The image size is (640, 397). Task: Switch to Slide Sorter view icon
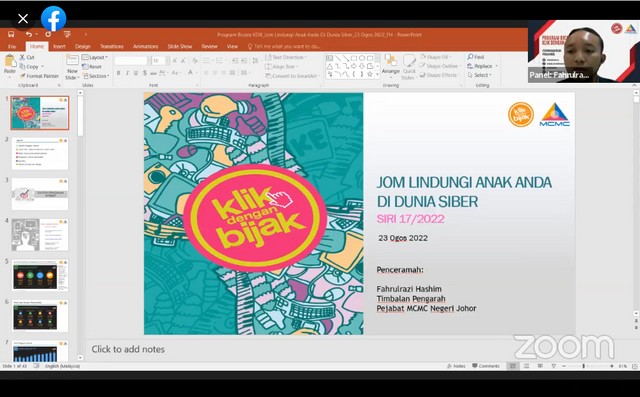point(527,366)
